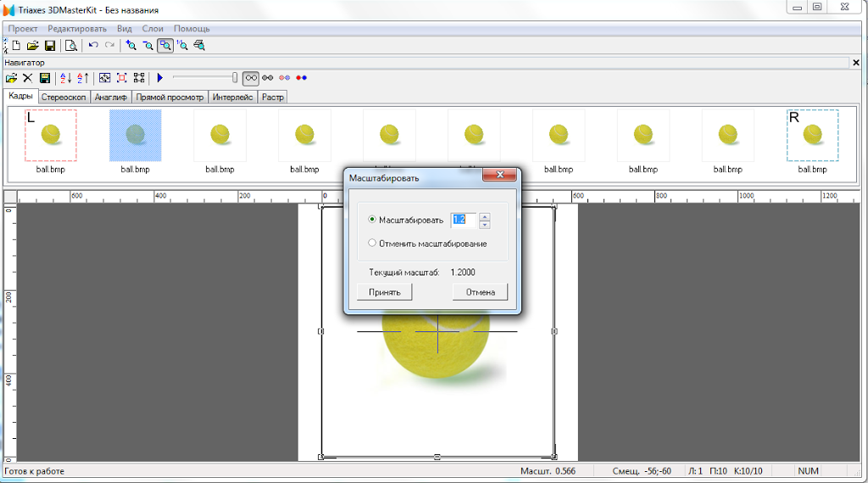Click the bottom-center handle of the frame box
Viewport: 868px width, 483px height.
point(437,457)
